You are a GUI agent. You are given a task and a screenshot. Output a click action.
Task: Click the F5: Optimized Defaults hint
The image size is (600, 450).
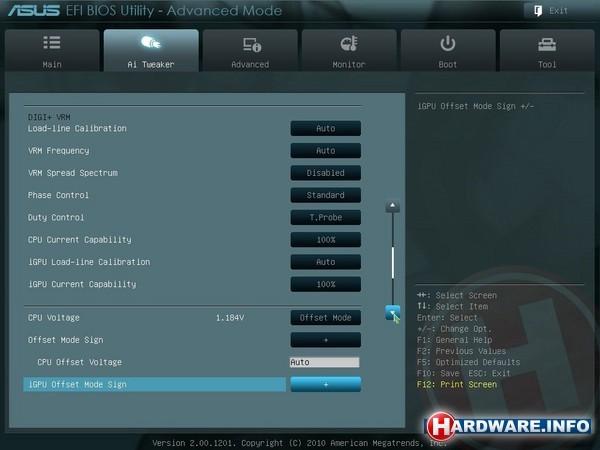click(x=468, y=362)
